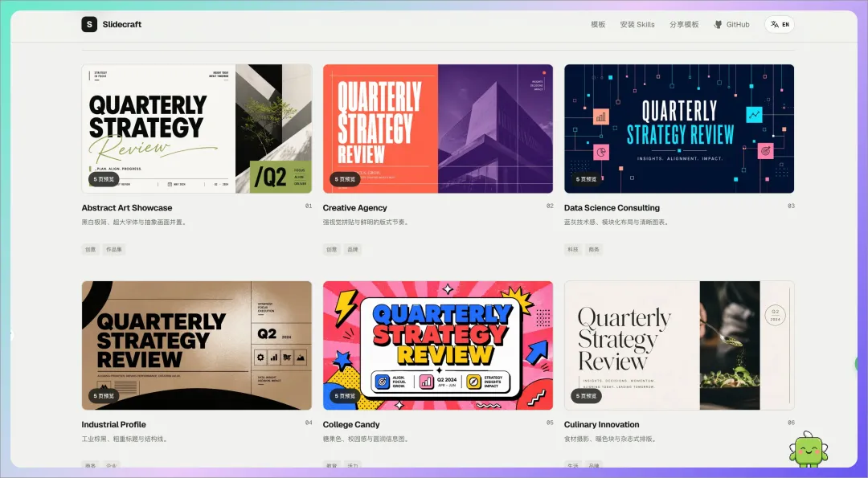Click 5 页预览 badge on Creative Agency
The width and height of the screenshot is (868, 478).
pos(345,179)
